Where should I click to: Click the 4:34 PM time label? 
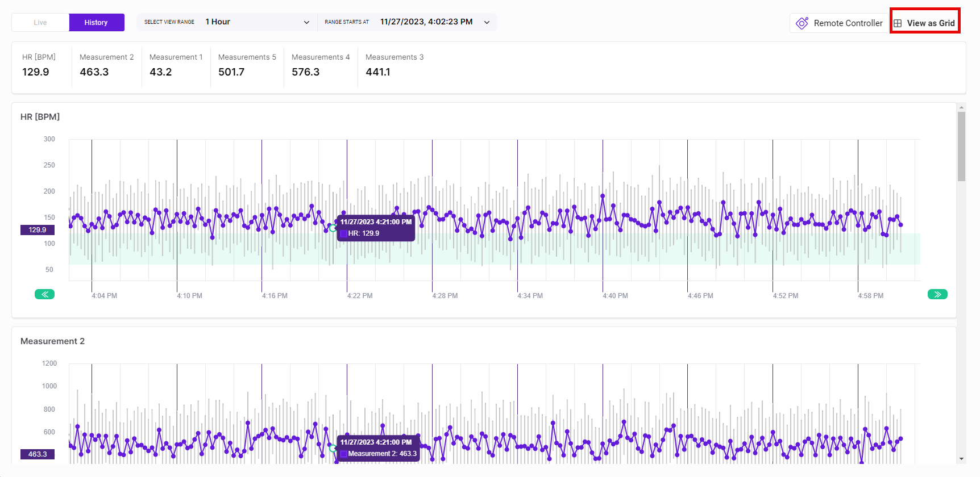(x=530, y=296)
